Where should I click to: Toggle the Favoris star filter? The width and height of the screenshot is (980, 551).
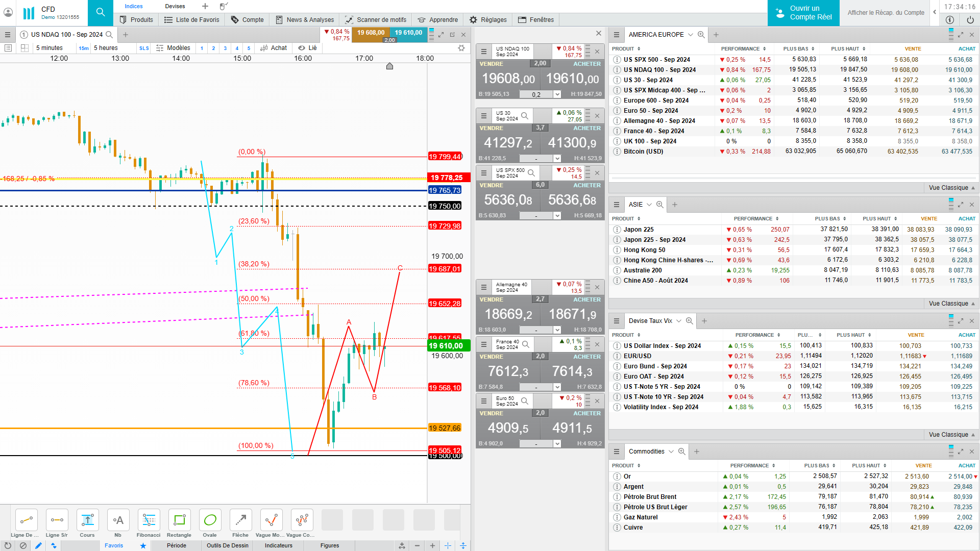pyautogui.click(x=143, y=545)
